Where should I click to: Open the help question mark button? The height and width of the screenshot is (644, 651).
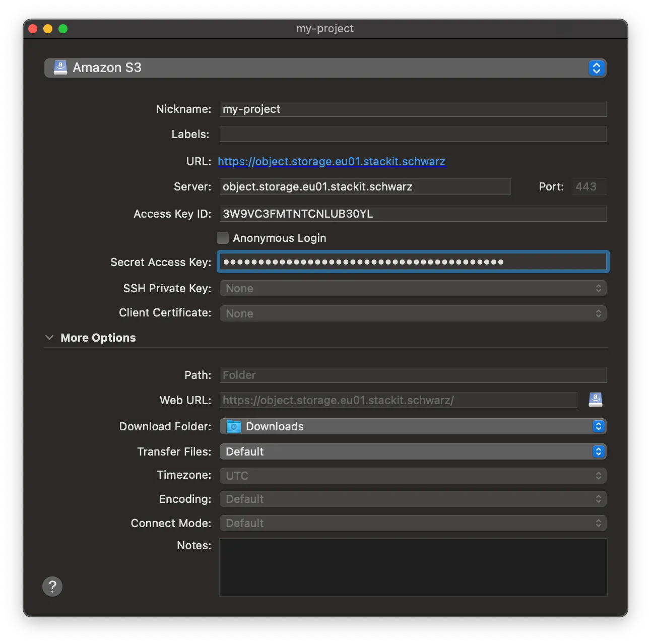(x=52, y=587)
